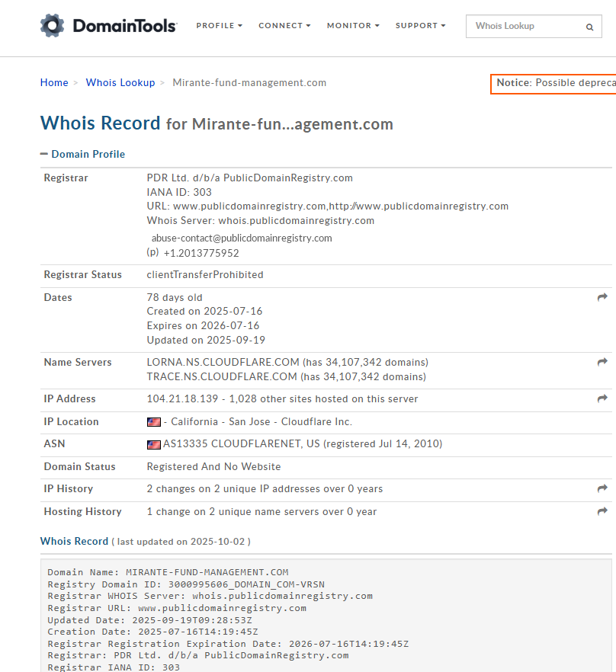Click Mirante-fund-management.com breadcrumb text

click(249, 83)
